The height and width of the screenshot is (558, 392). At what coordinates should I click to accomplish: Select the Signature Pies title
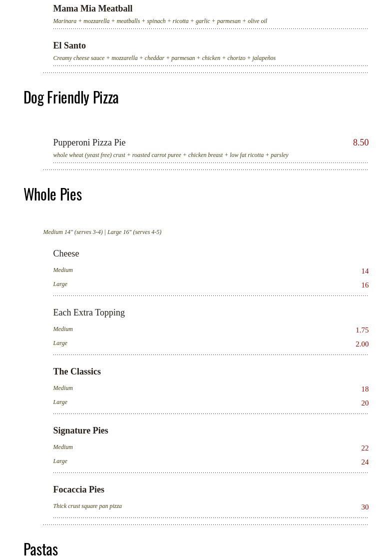pyautogui.click(x=80, y=430)
